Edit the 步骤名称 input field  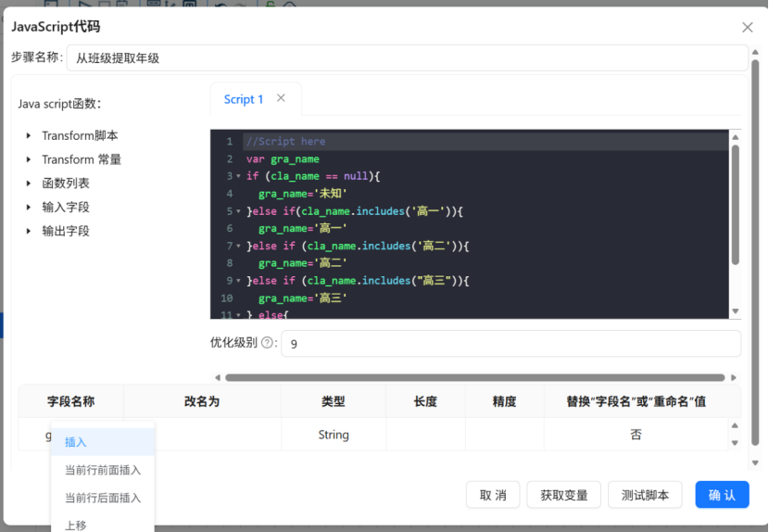click(407, 57)
